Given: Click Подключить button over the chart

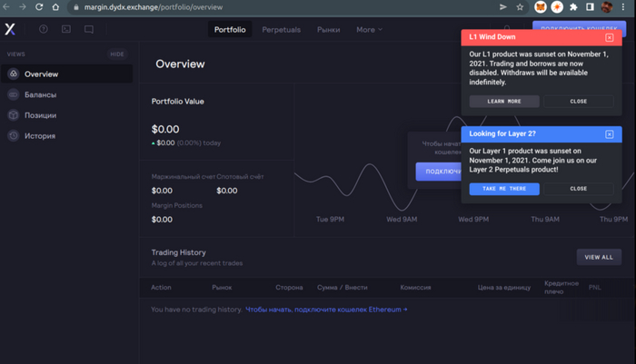Looking at the screenshot, I should tap(439, 172).
